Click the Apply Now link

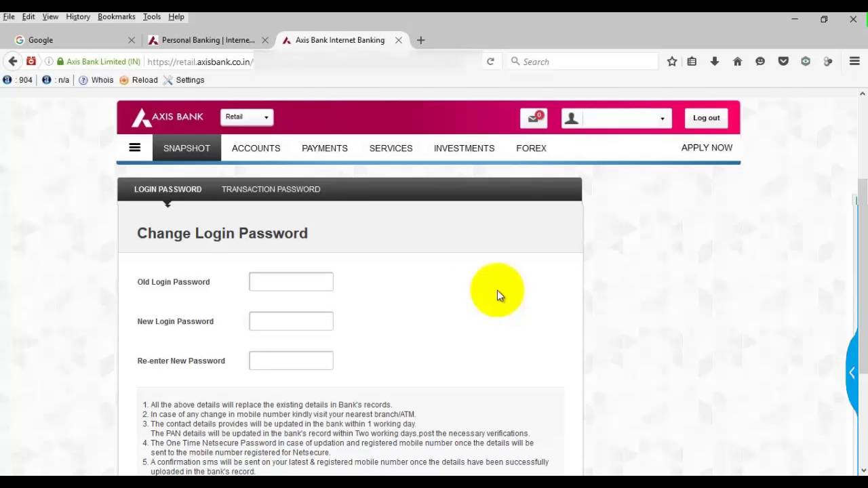coord(707,147)
